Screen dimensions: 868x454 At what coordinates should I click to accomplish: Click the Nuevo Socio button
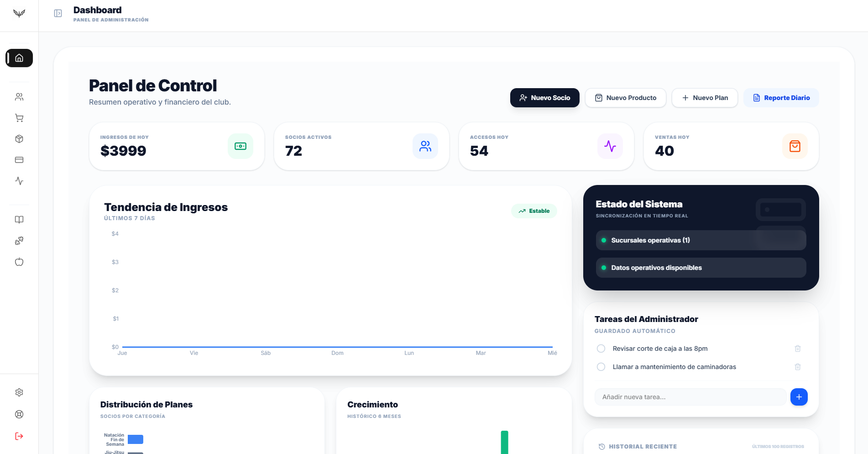pyautogui.click(x=545, y=98)
